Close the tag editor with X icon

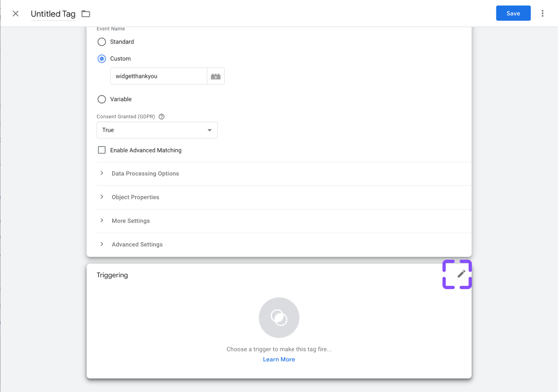(x=16, y=13)
